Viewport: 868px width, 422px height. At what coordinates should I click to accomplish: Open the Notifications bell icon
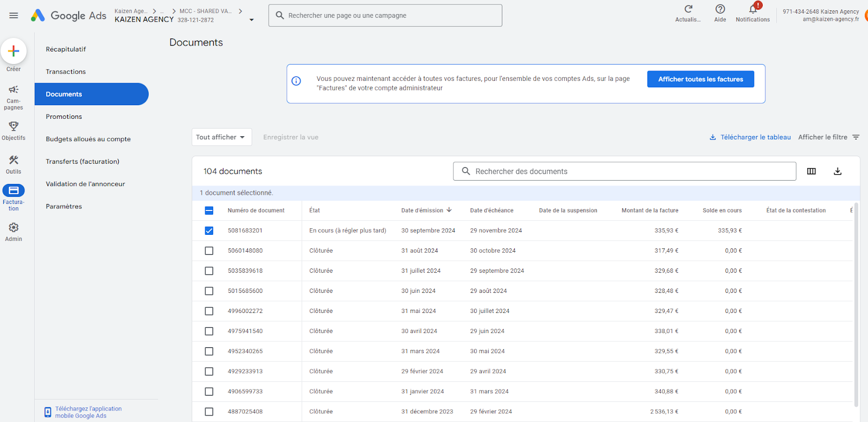(x=753, y=9)
